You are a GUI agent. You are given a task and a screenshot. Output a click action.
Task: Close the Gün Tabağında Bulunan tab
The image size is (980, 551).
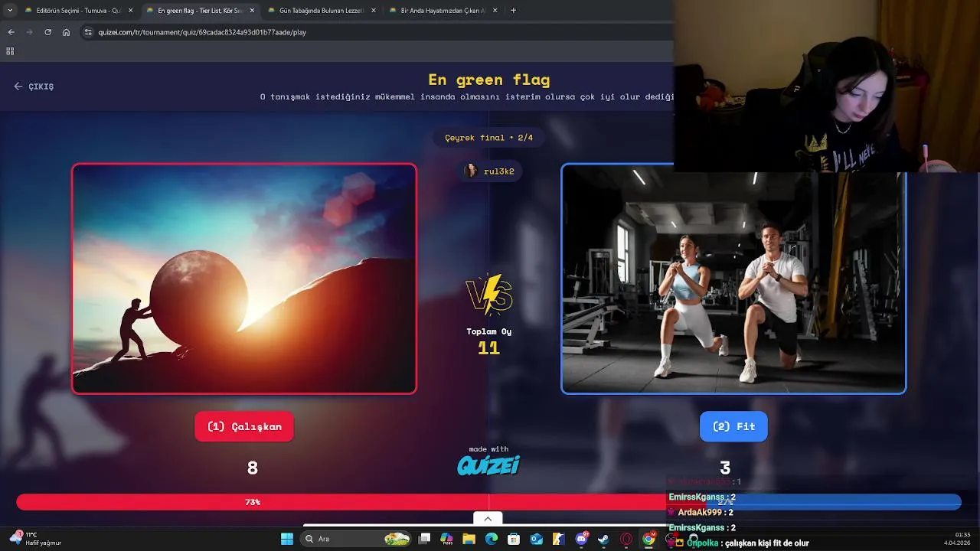pyautogui.click(x=374, y=11)
